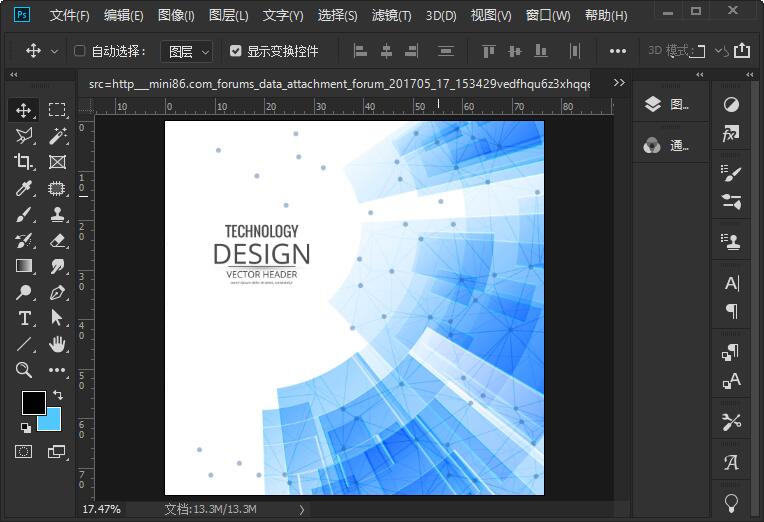Viewport: 764px width, 522px height.
Task: Open the Character Styles panel icon
Action: point(731,381)
